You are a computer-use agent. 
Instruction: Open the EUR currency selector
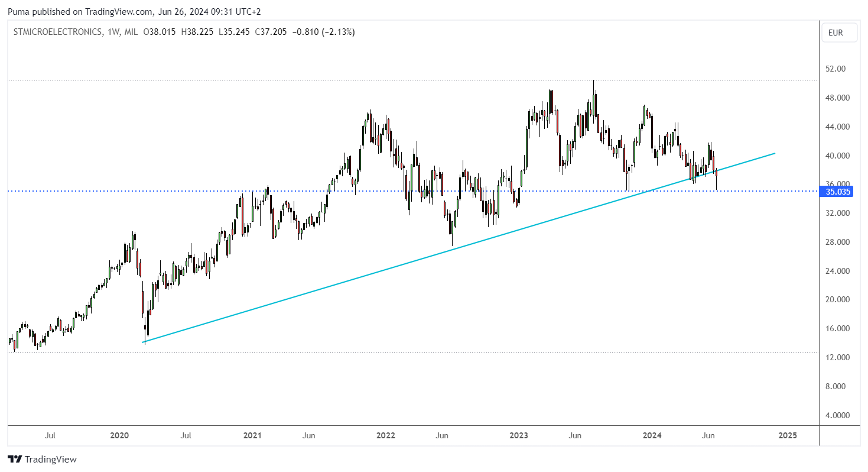[840, 33]
